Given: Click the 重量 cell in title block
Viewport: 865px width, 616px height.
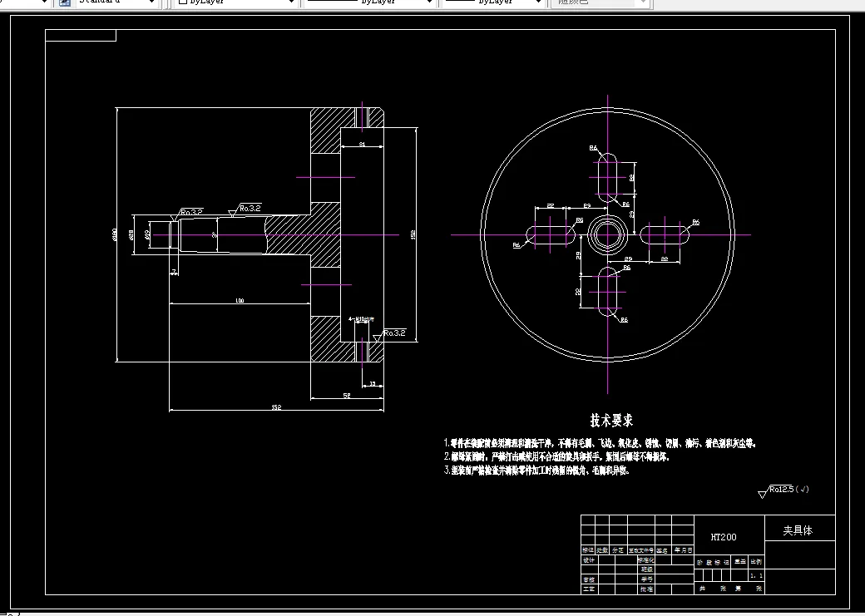Looking at the screenshot, I should (739, 562).
